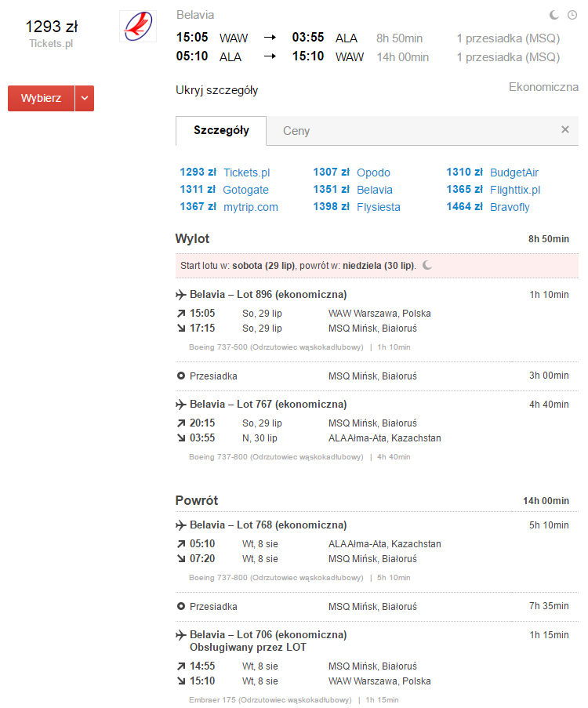This screenshot has width=588, height=708.
Task: Click the Wylot section heading
Action: click(192, 239)
